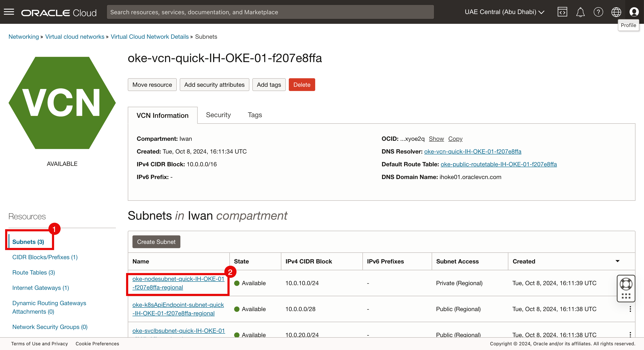Go to Virtual cloud networks breadcrumb

[x=75, y=37]
